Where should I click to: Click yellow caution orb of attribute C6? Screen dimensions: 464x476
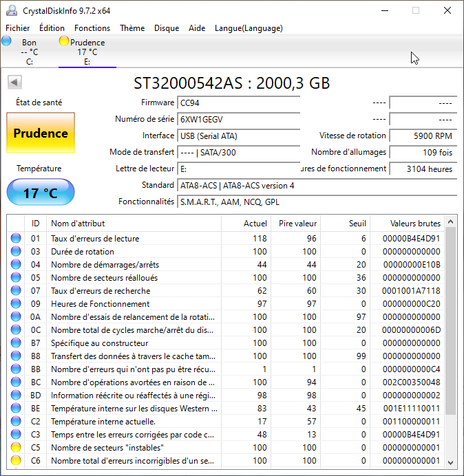16,460
